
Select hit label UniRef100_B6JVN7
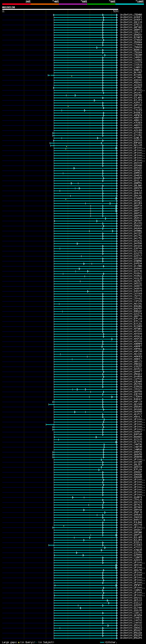coord(131,73)
